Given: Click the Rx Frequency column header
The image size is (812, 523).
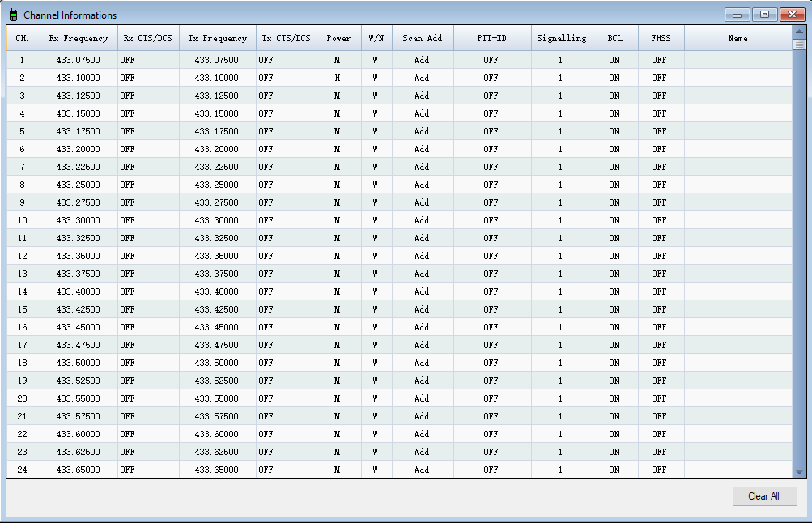Looking at the screenshot, I should (x=79, y=38).
